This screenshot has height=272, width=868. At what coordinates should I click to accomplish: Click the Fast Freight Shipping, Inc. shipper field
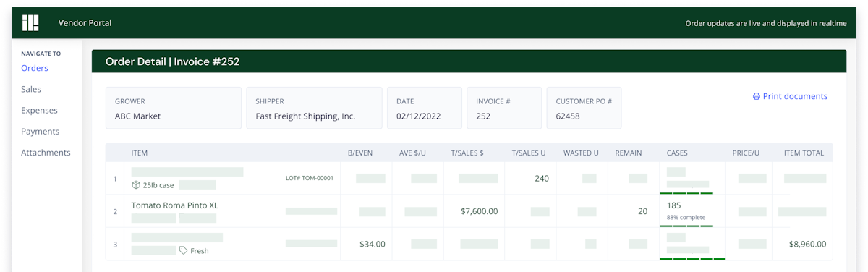tap(314, 109)
